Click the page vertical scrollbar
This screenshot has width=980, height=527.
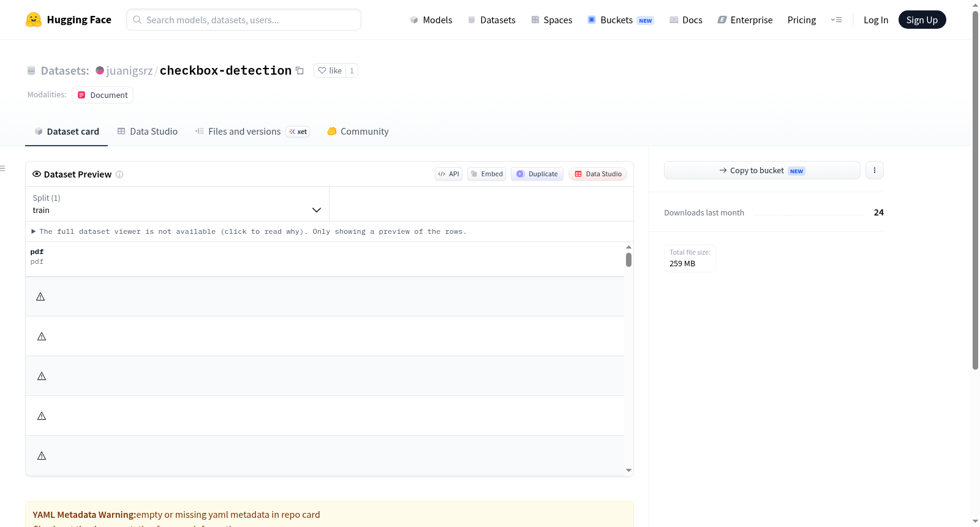click(x=975, y=190)
